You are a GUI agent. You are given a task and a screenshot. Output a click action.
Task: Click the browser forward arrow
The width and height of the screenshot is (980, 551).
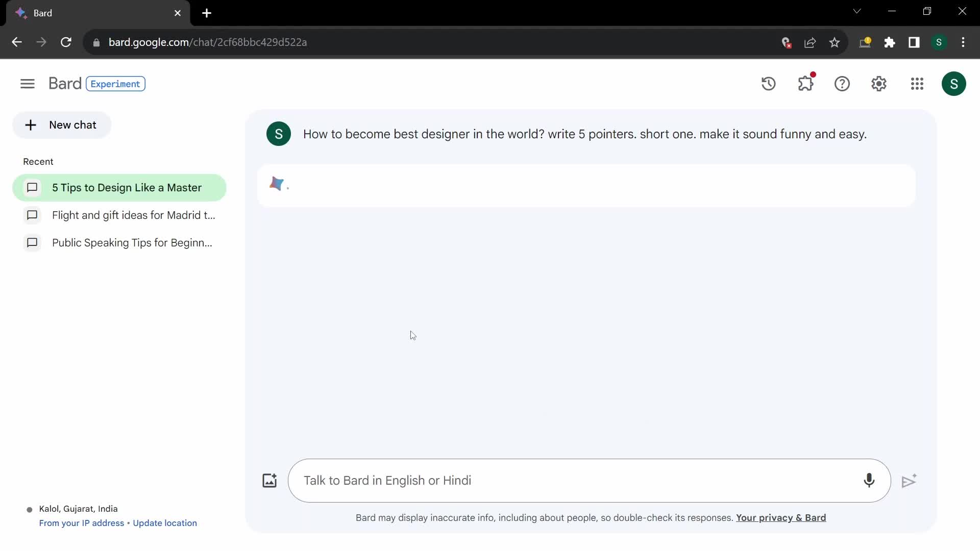pyautogui.click(x=41, y=42)
